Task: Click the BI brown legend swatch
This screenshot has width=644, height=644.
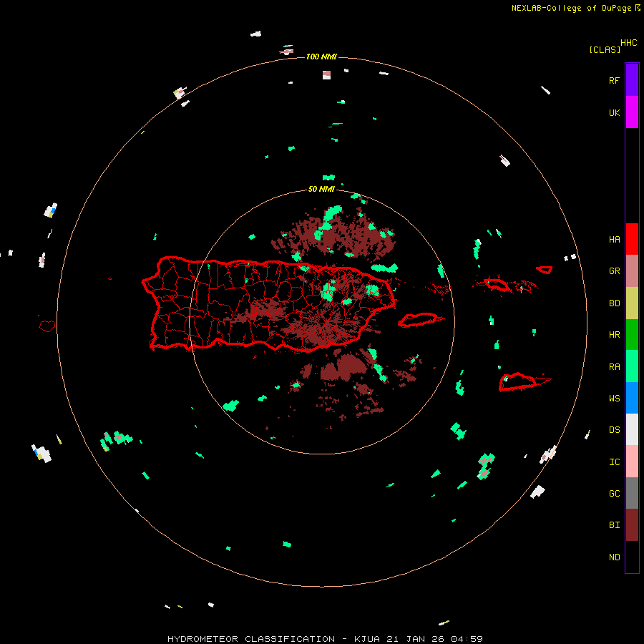Action: 632,525
